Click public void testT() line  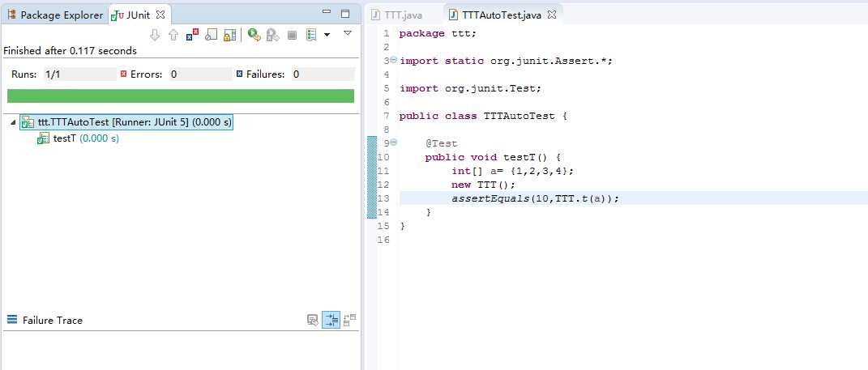[x=494, y=158]
